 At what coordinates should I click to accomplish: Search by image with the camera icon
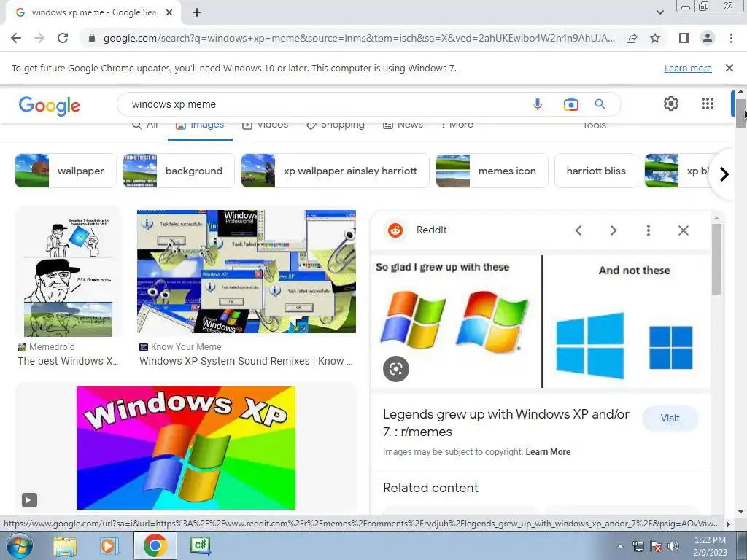coord(570,104)
